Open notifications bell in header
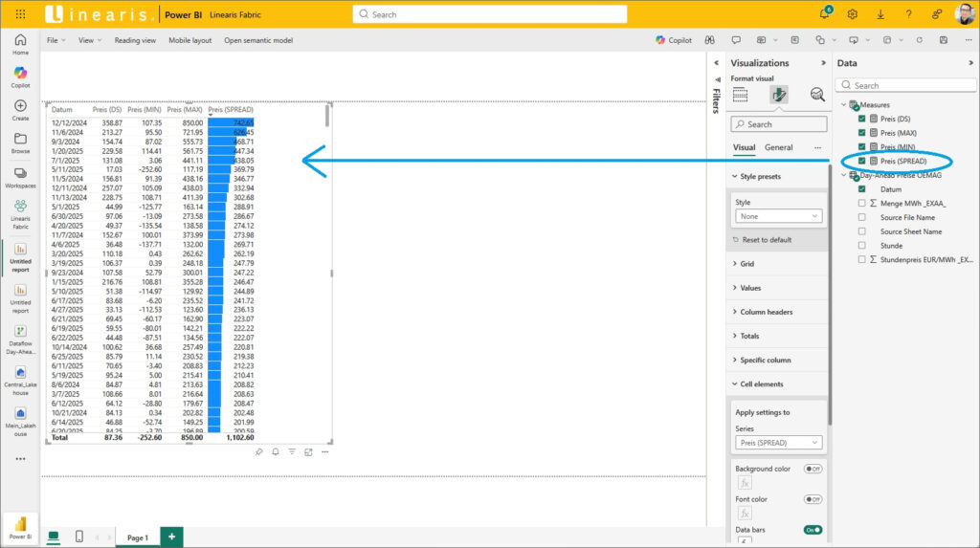980x548 pixels. tap(824, 14)
